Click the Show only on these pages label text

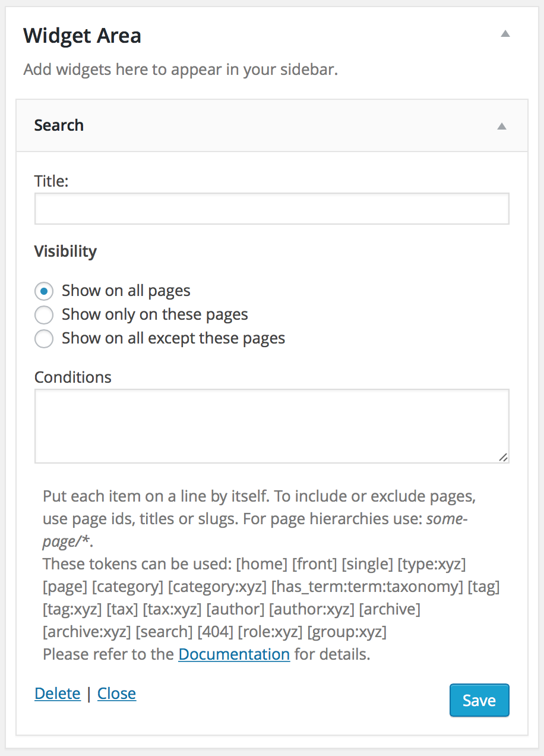point(155,314)
